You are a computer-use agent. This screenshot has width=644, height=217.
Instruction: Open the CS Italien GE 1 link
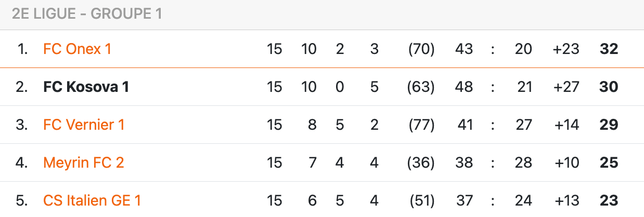point(92,200)
